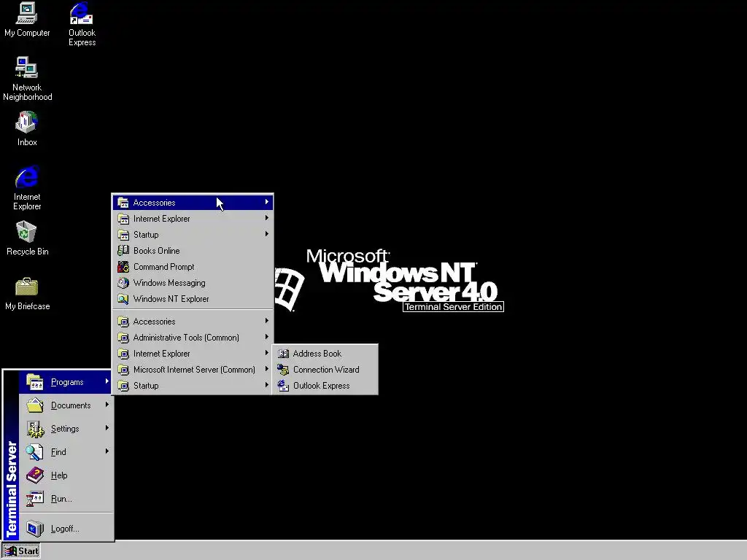Open top Internet Explorer program group
The image size is (747, 560).
[193, 219]
